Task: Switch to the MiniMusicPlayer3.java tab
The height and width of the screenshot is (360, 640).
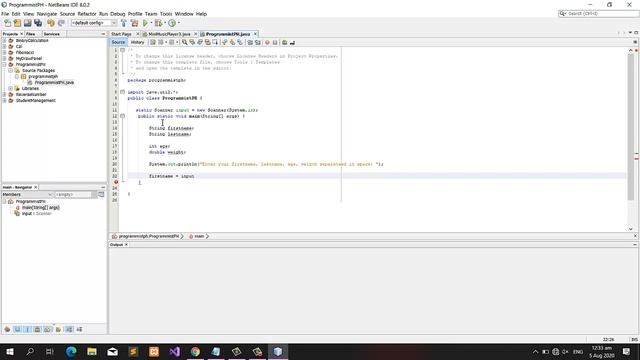Action: pos(169,34)
